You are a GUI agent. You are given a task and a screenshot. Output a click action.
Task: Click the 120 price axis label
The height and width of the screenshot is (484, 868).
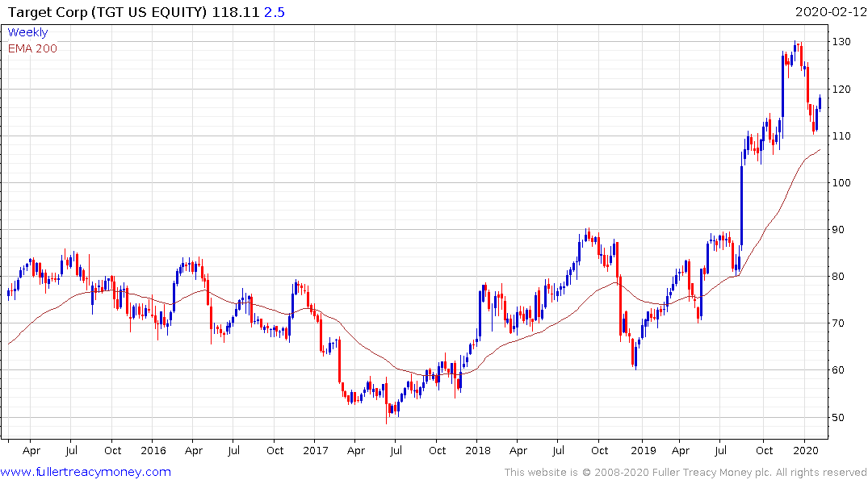(841, 89)
